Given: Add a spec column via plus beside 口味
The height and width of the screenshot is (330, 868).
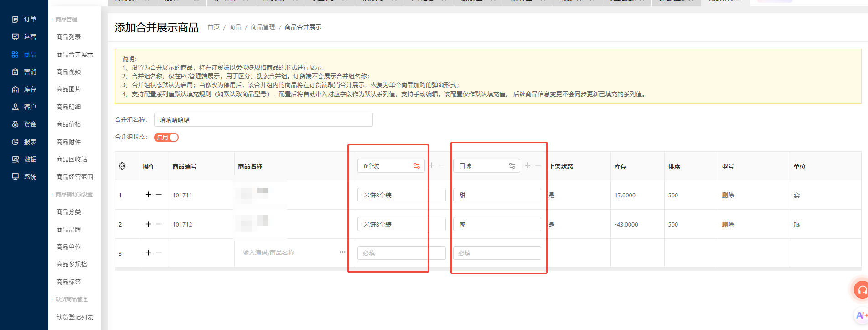Looking at the screenshot, I should coord(527,165).
